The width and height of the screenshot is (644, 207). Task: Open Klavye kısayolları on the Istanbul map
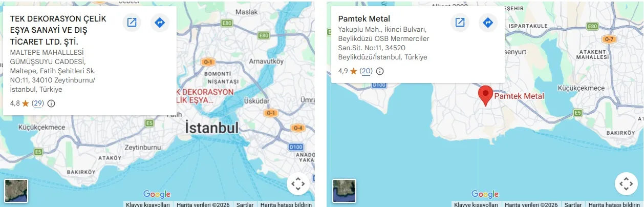click(148, 204)
